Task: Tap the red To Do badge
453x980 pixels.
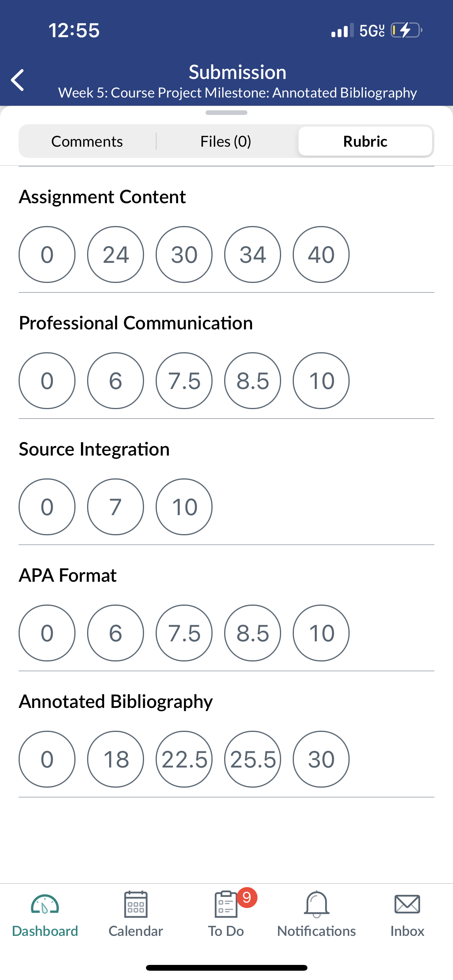Action: tap(247, 898)
